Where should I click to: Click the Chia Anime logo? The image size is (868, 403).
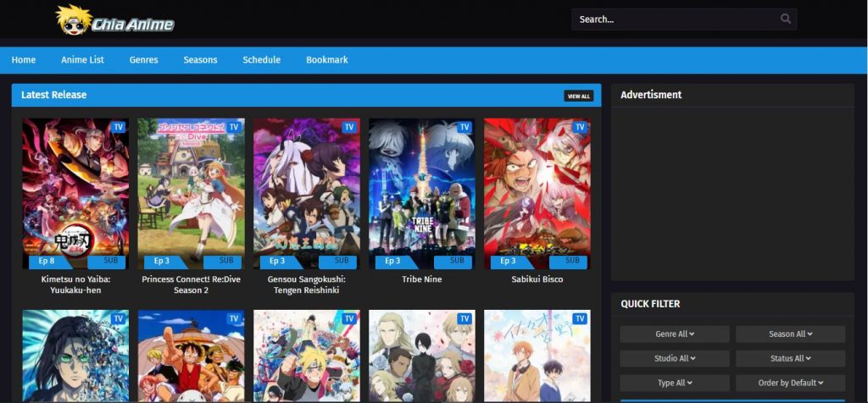(x=115, y=20)
